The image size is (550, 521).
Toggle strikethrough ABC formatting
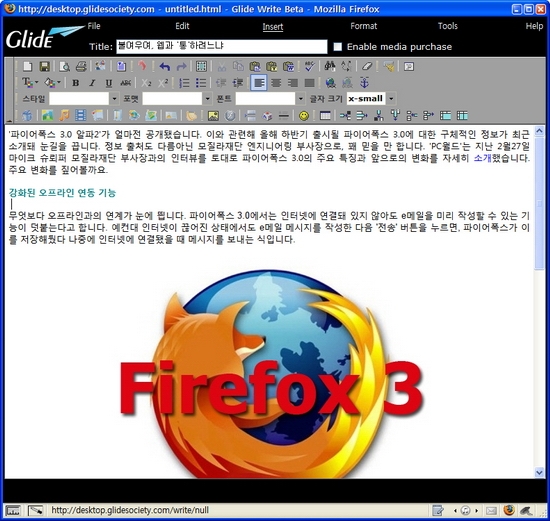[126, 83]
